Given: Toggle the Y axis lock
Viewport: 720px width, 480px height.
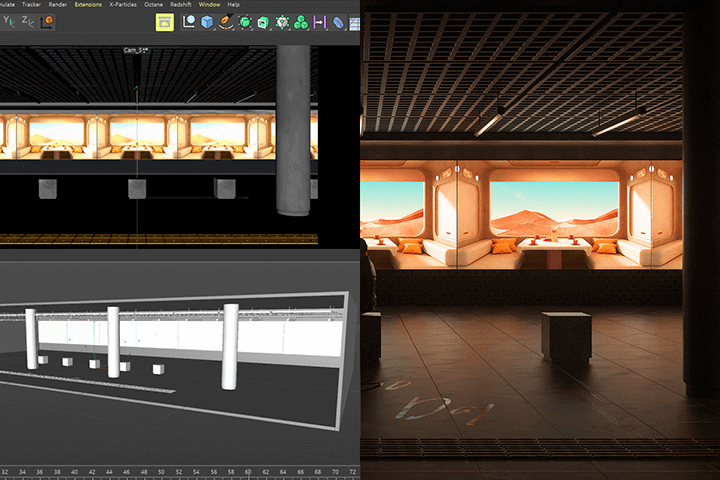Looking at the screenshot, I should coord(7,21).
